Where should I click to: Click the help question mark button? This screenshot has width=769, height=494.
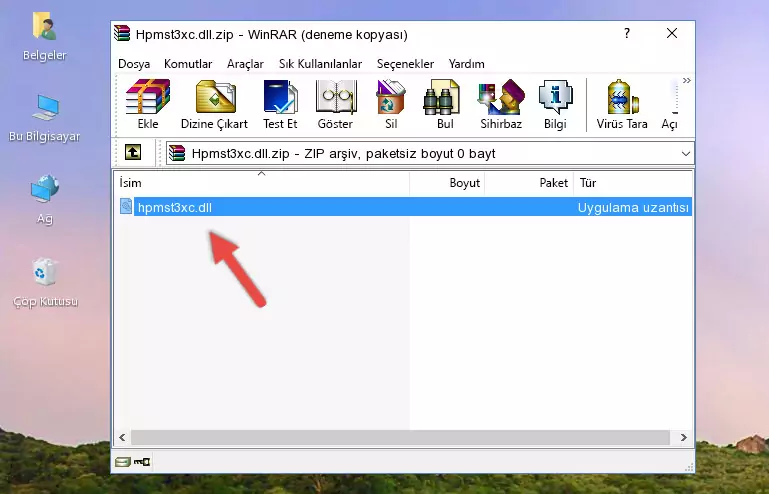[627, 33]
